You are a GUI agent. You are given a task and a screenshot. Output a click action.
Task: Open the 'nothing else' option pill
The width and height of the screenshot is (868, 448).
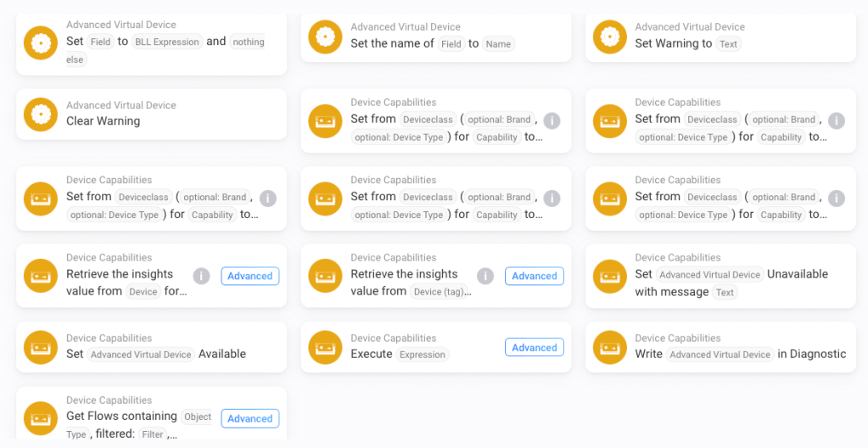pos(248,42)
